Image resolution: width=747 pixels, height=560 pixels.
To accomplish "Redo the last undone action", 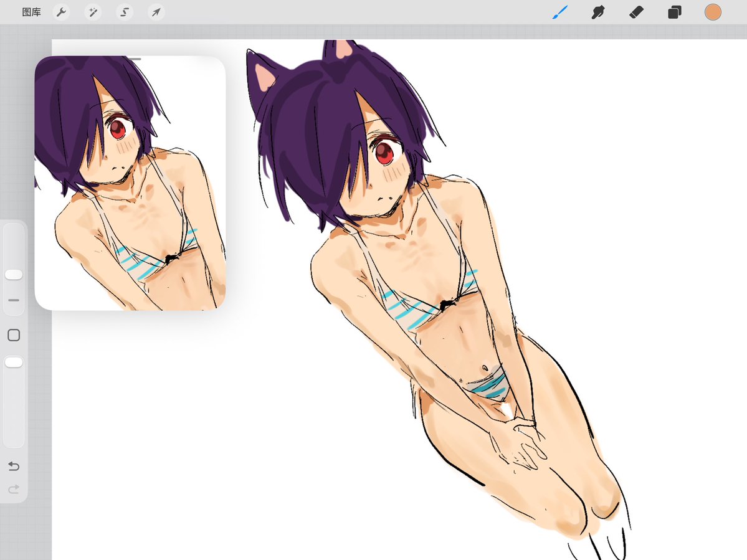I will [14, 489].
